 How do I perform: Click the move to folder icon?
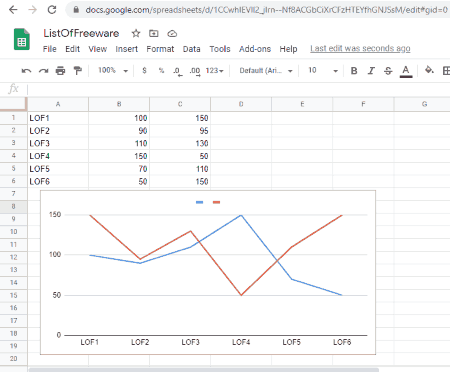click(x=154, y=33)
